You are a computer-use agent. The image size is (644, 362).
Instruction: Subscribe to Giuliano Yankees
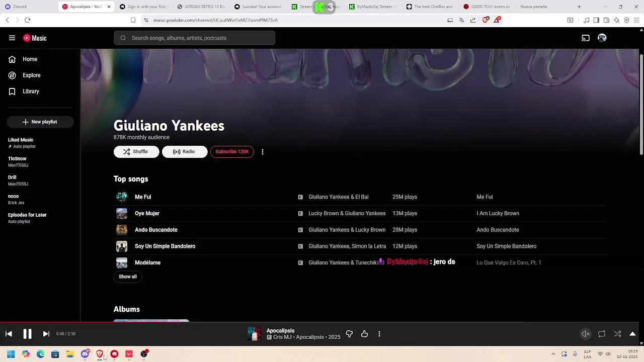pos(232,152)
